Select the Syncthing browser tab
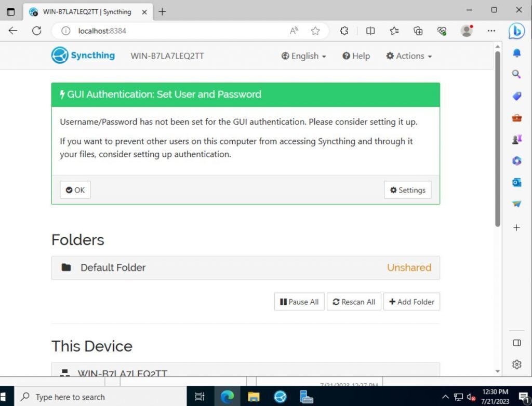532x406 pixels. (86, 12)
